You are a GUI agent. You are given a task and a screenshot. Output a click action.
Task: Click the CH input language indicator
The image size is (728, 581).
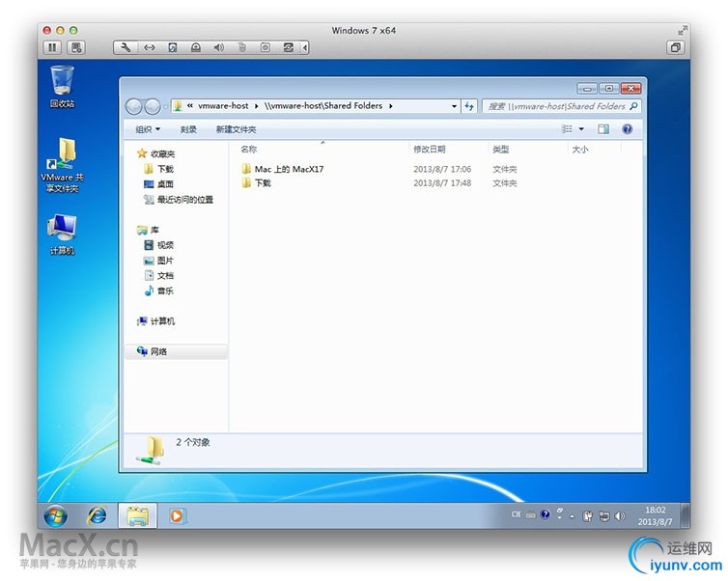click(516, 514)
